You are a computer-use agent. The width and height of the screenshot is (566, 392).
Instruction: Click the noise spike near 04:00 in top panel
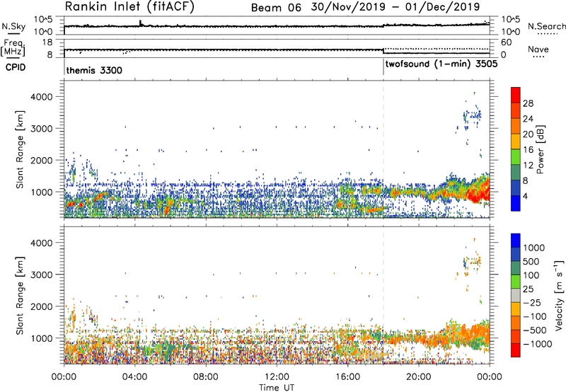click(x=141, y=23)
